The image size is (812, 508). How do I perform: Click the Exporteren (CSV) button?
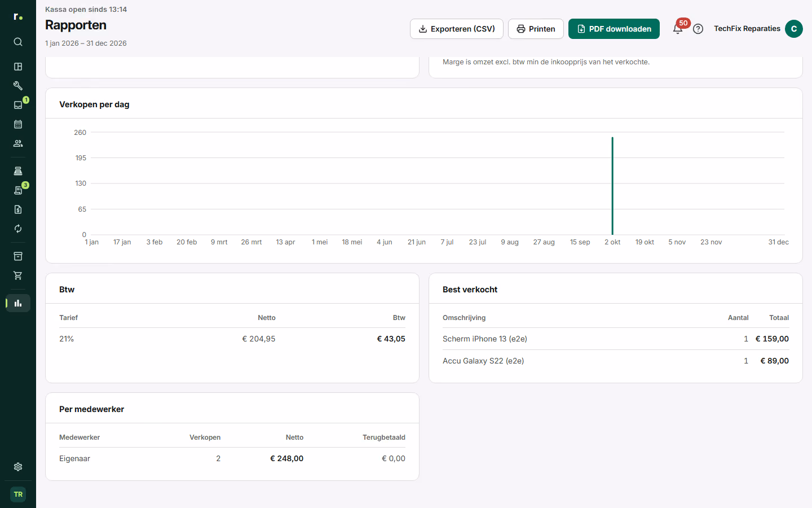[457, 29]
